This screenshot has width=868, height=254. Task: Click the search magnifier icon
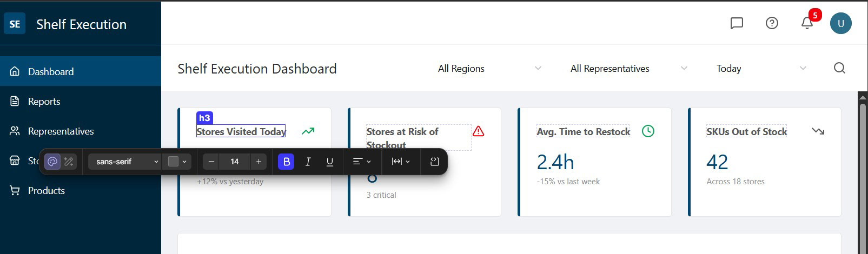[839, 68]
